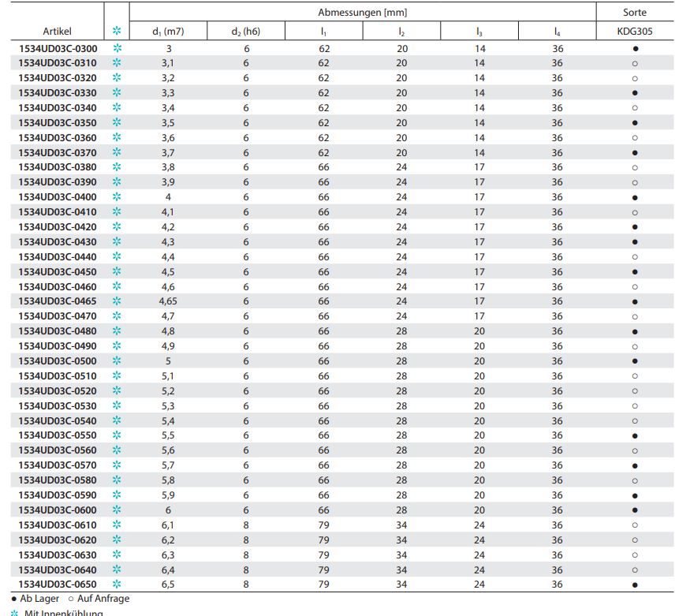
Task: Click the filled dot beside the Ab Lager legend
Action: coord(14,599)
